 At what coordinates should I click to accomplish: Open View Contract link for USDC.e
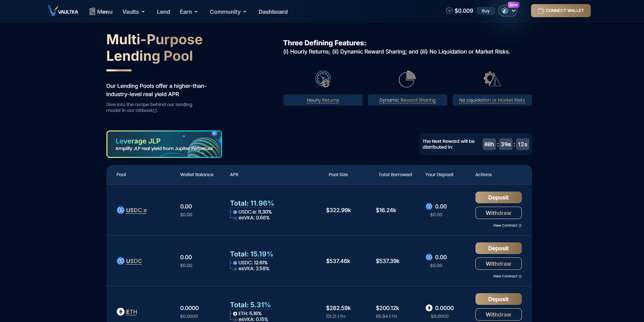coord(507,226)
